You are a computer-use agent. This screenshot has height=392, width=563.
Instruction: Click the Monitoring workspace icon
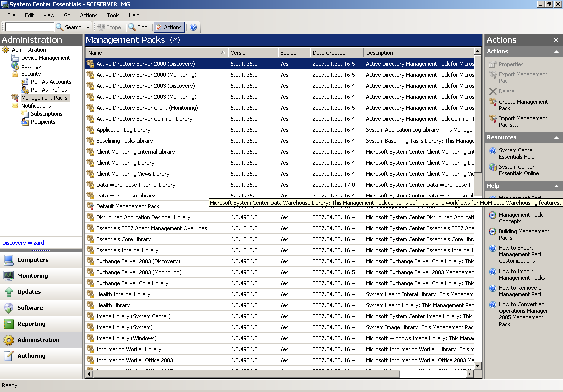9,276
